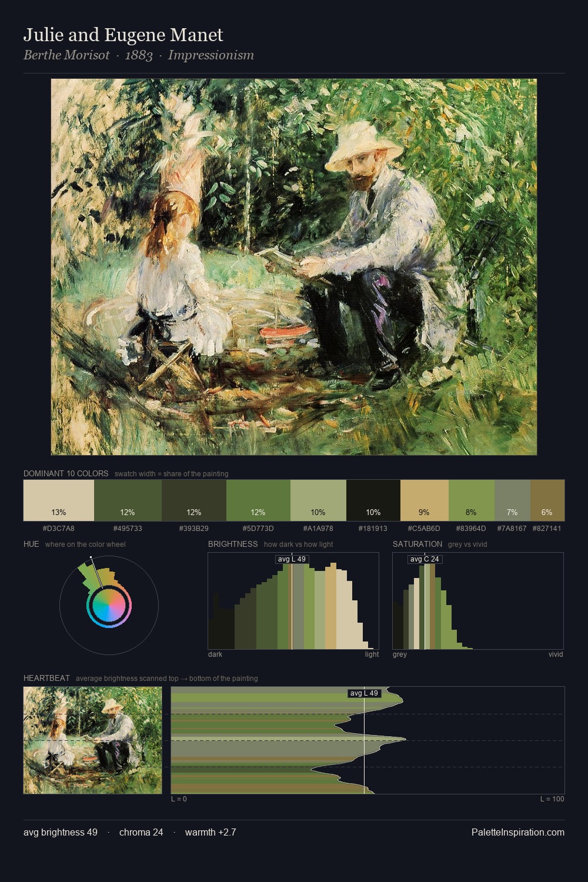The width and height of the screenshot is (588, 882).
Task: Click the hex code text '#5D773D'
Action: 258,528
